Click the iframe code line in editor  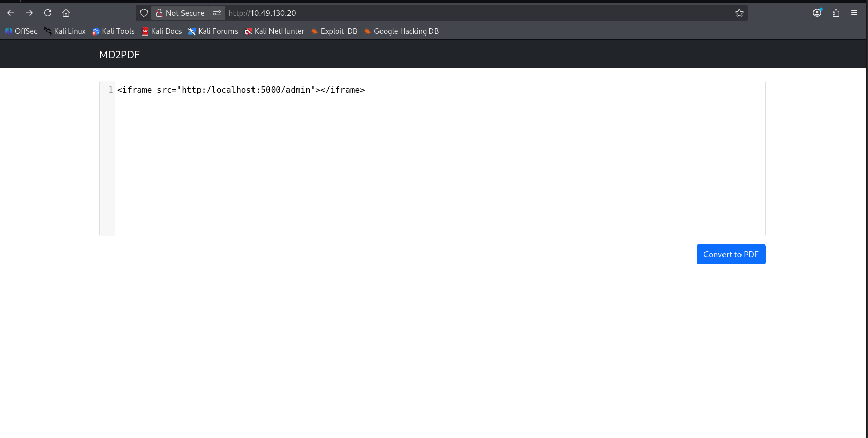pos(241,90)
